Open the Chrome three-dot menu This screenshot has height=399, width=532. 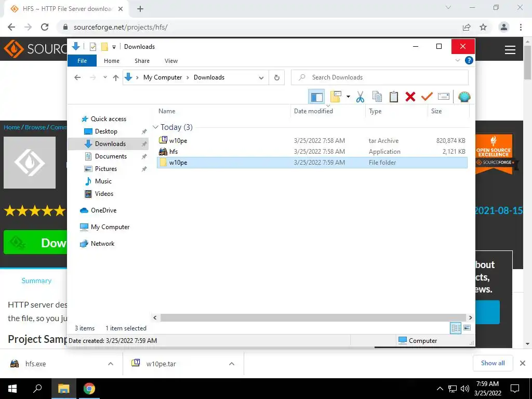521,27
